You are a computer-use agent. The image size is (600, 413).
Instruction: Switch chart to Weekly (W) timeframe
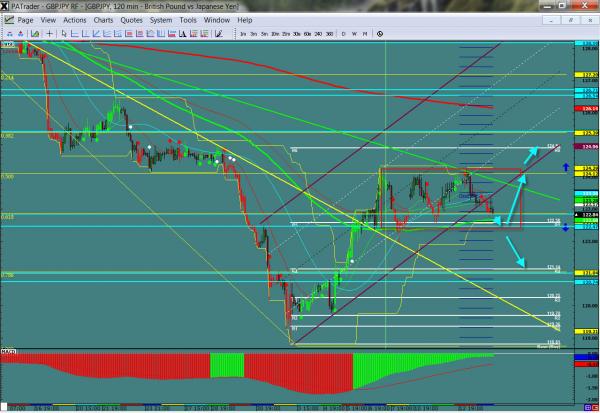354,34
